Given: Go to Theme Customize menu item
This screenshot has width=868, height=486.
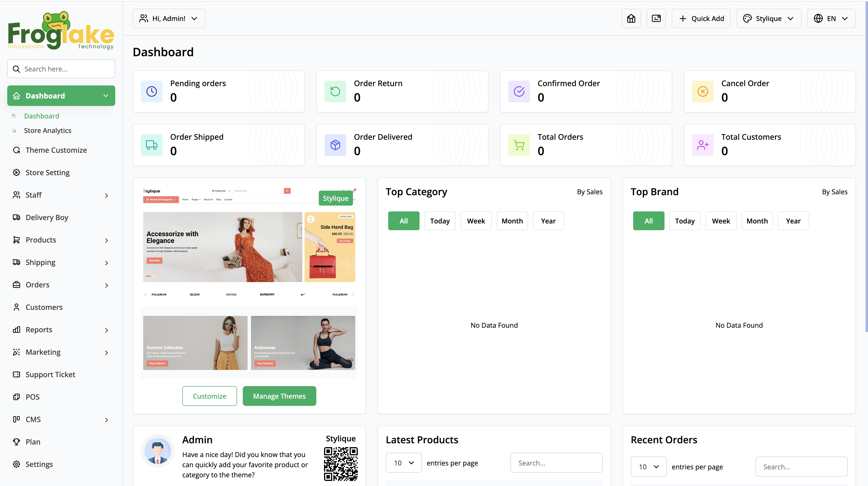Looking at the screenshot, I should tap(56, 150).
